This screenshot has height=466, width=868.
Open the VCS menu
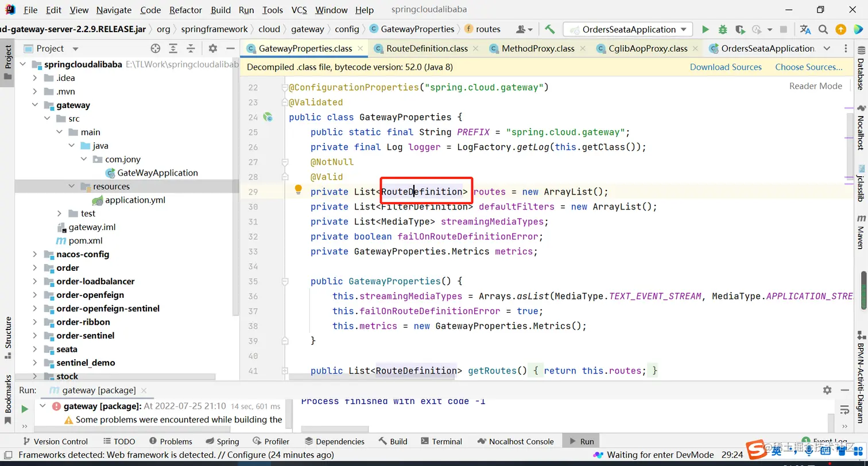pyautogui.click(x=299, y=10)
